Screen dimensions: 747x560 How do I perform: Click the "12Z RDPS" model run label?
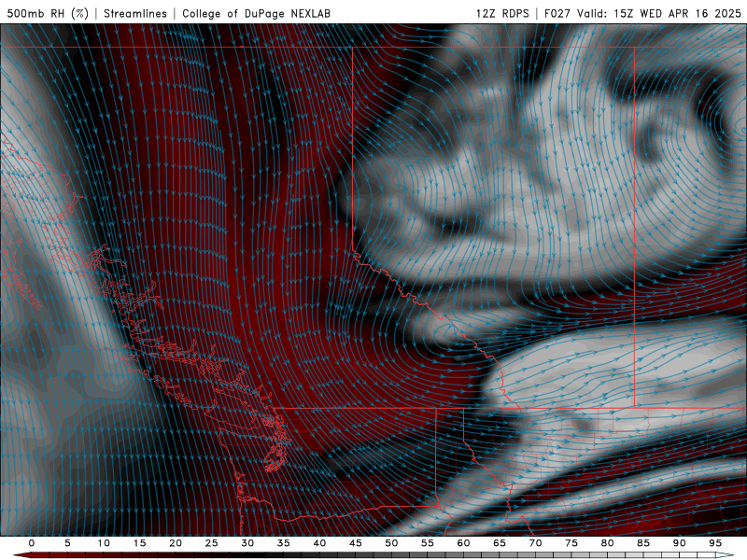[x=502, y=13]
